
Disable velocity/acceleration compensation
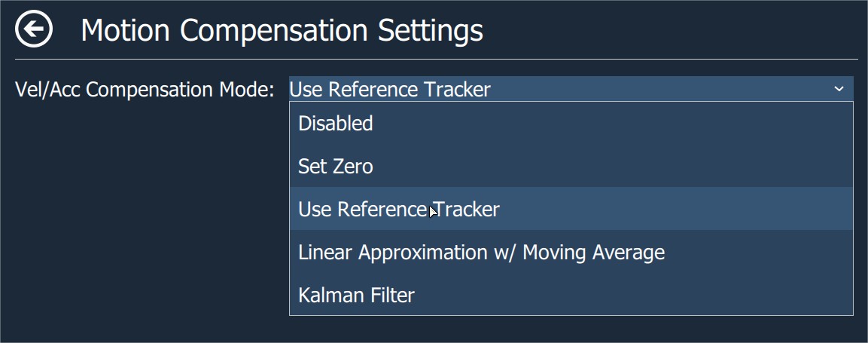pyautogui.click(x=336, y=124)
